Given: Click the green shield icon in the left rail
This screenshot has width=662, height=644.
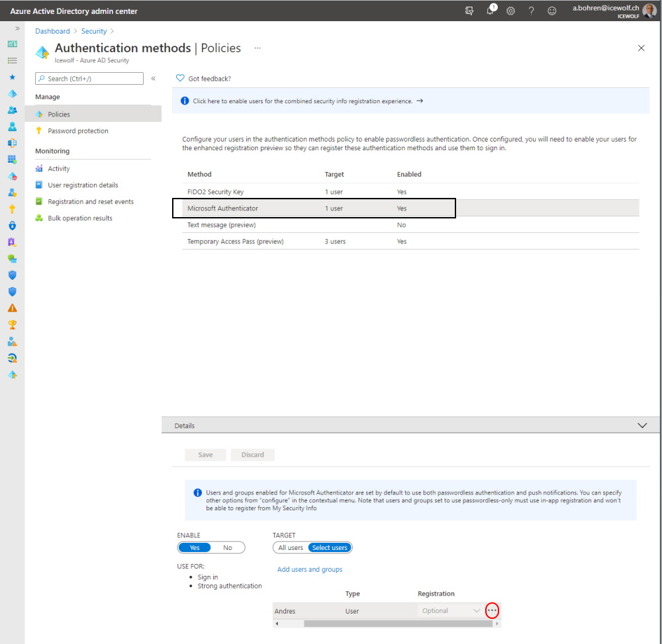Looking at the screenshot, I should (12, 259).
